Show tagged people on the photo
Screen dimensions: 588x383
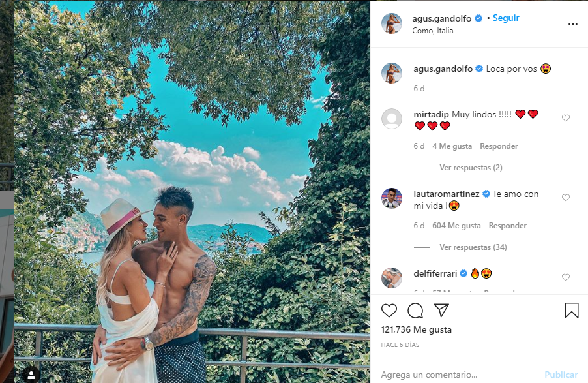click(x=31, y=375)
